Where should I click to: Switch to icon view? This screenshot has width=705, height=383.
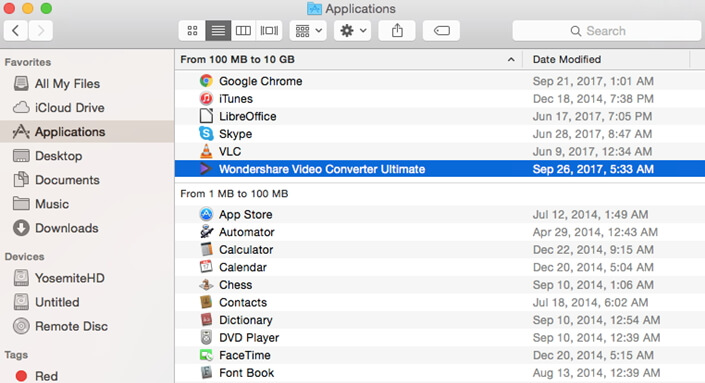[x=192, y=31]
